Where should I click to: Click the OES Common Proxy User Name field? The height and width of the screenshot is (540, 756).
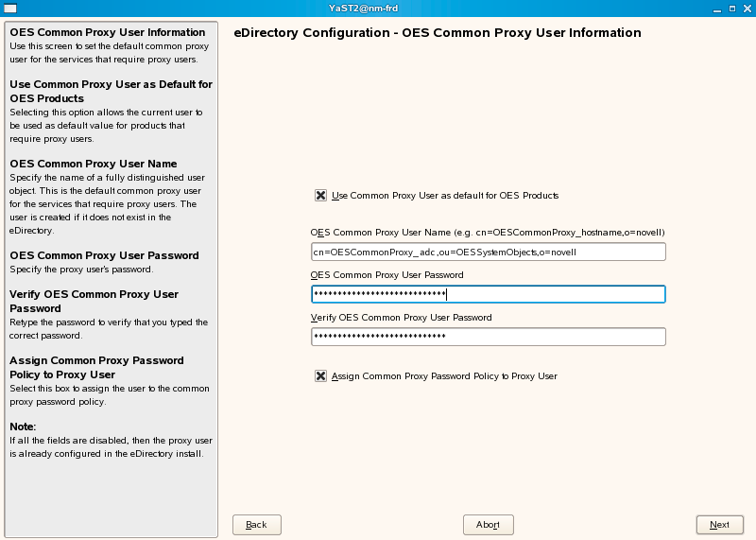point(489,253)
